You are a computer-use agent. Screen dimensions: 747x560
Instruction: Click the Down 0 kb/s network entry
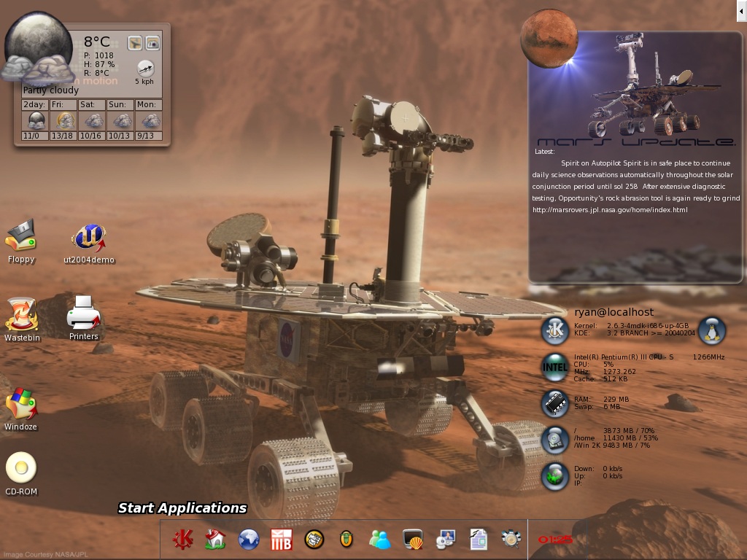point(598,469)
